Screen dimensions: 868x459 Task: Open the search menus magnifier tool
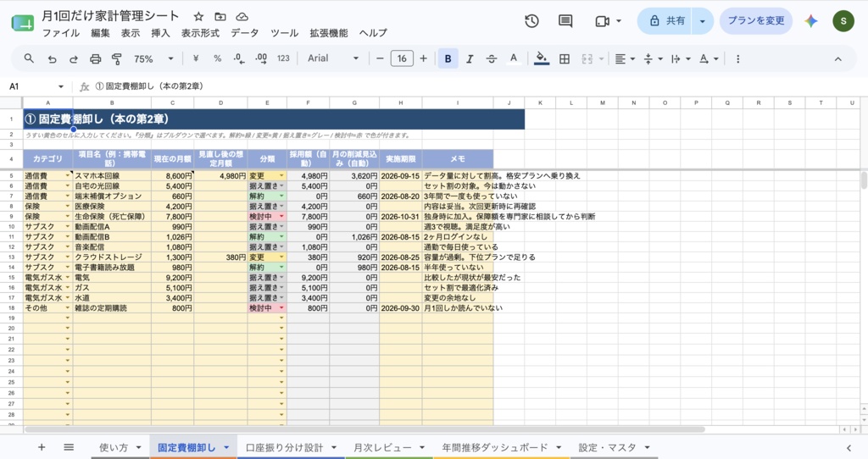pyautogui.click(x=29, y=58)
